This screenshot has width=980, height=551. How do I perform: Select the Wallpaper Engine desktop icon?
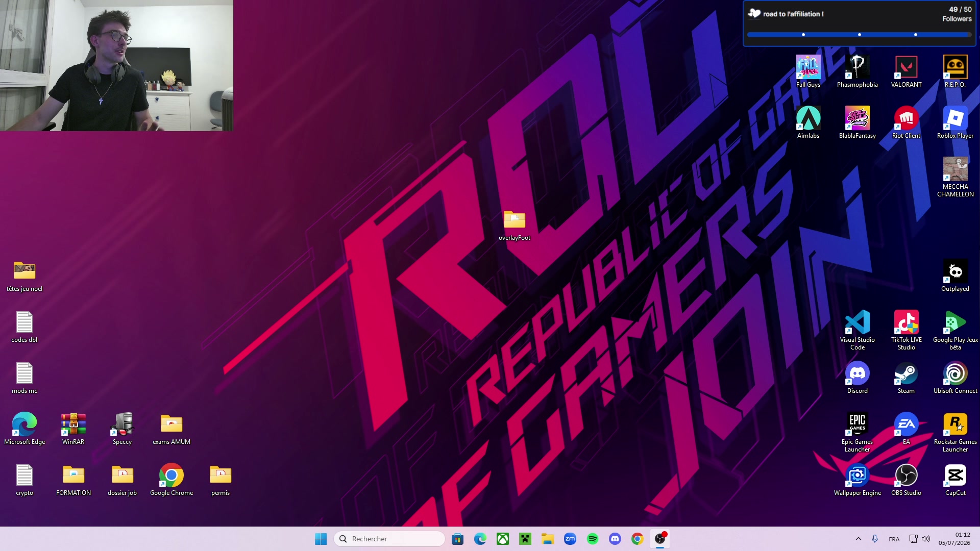point(857,480)
